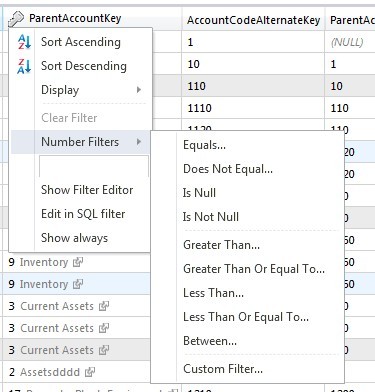The height and width of the screenshot is (392, 375).
Task: Open the link icon beside Assetsdddd
Action: click(x=90, y=372)
